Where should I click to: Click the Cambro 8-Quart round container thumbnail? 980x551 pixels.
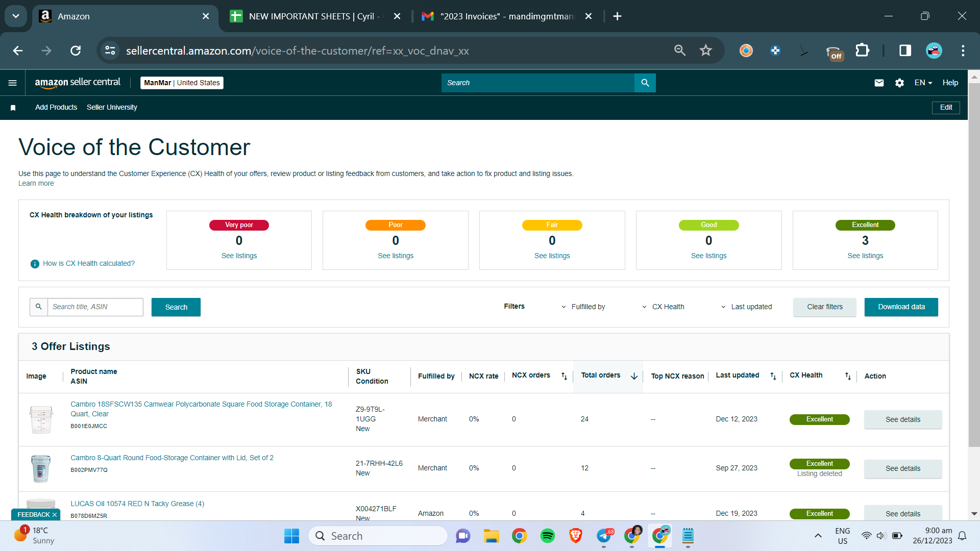point(41,468)
